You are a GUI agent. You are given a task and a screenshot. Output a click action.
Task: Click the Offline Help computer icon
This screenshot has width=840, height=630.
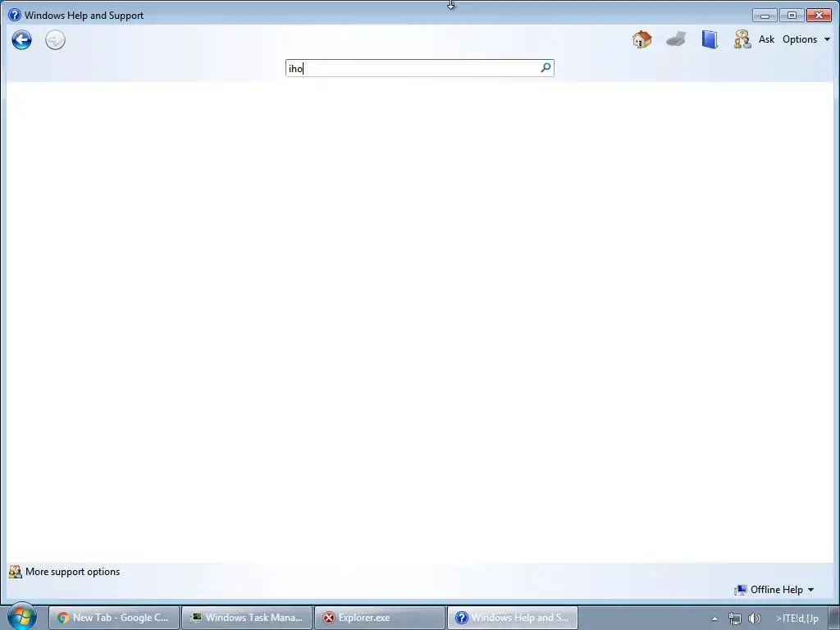(741, 590)
